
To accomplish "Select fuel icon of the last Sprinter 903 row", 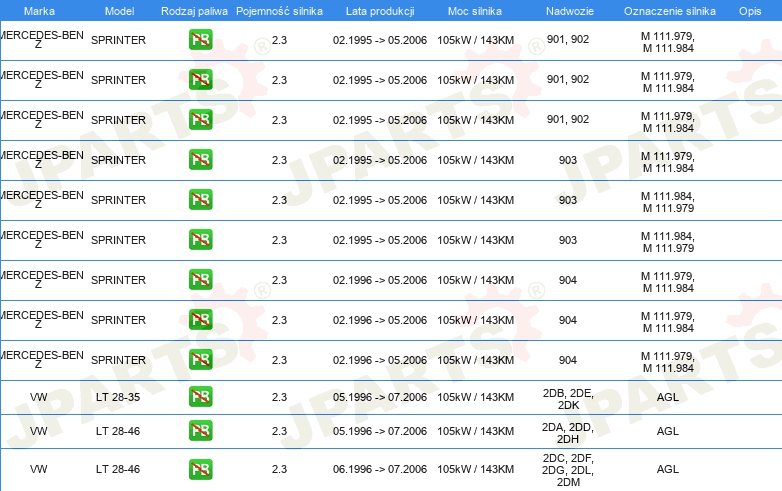I will [200, 240].
